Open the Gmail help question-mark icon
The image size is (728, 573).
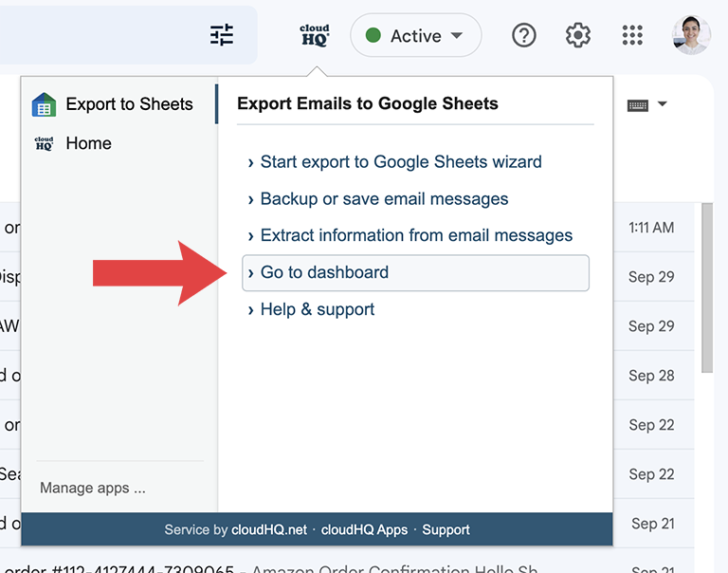pos(523,35)
